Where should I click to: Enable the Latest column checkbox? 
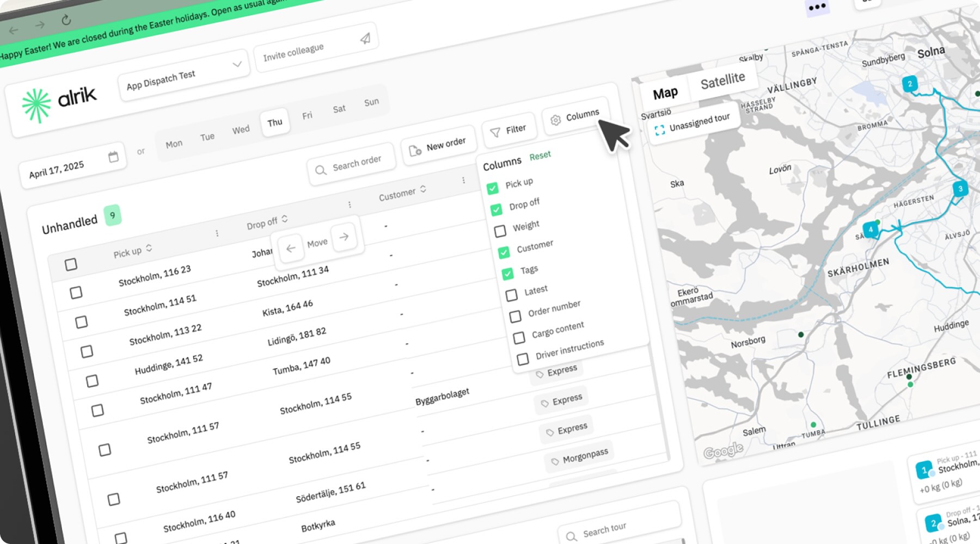[x=511, y=295]
